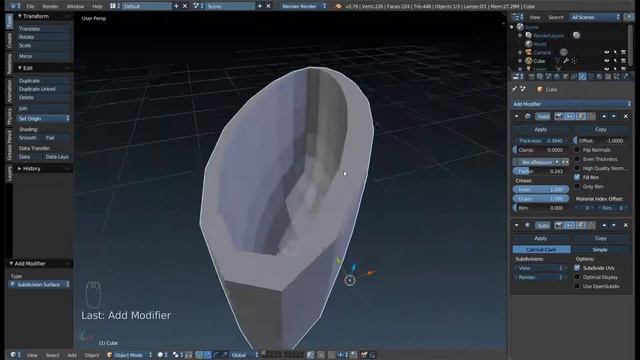Click the Offset value field
The width and height of the screenshot is (640, 360).
(x=602, y=140)
